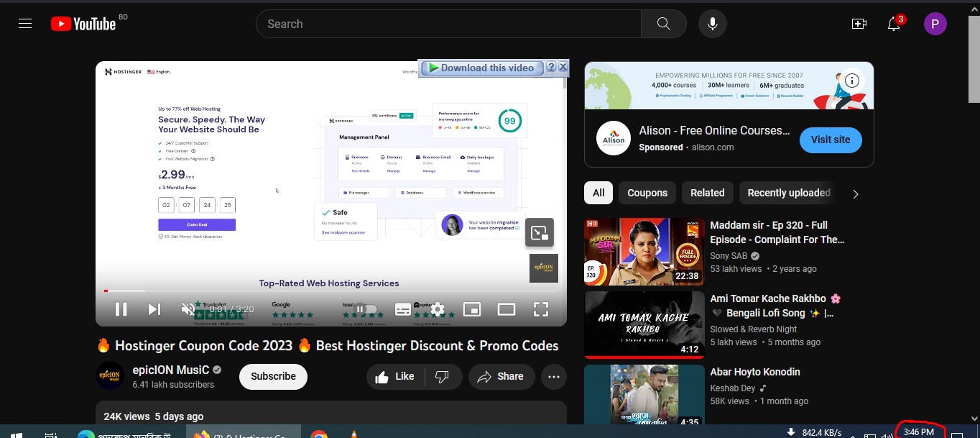Click Download this video button
The height and width of the screenshot is (438, 980).
click(x=481, y=68)
